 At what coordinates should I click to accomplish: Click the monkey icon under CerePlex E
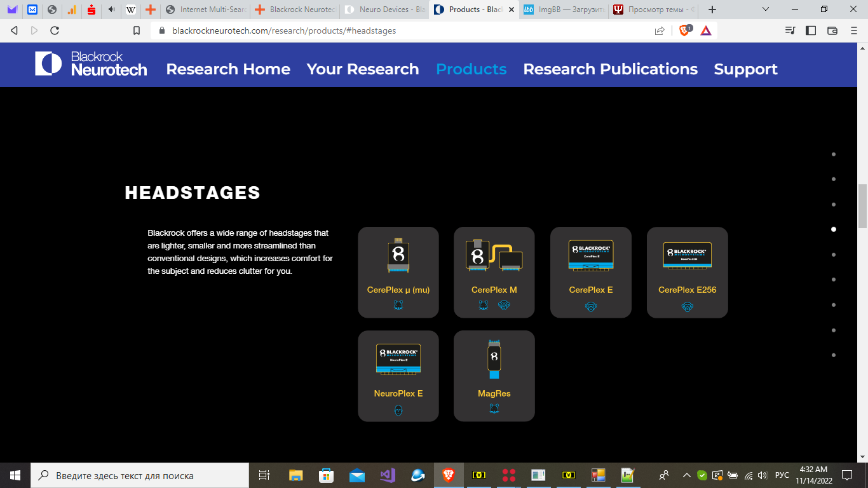(x=591, y=307)
